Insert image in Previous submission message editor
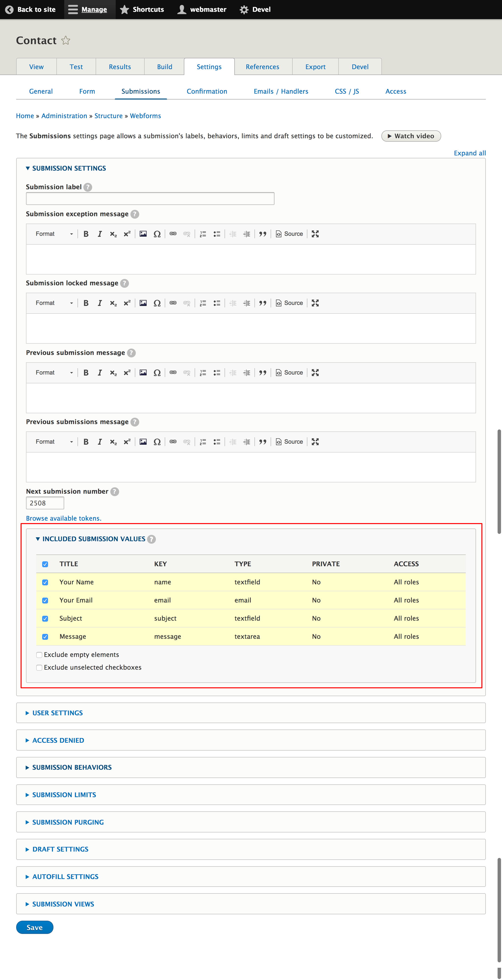The image size is (502, 980). coord(143,373)
